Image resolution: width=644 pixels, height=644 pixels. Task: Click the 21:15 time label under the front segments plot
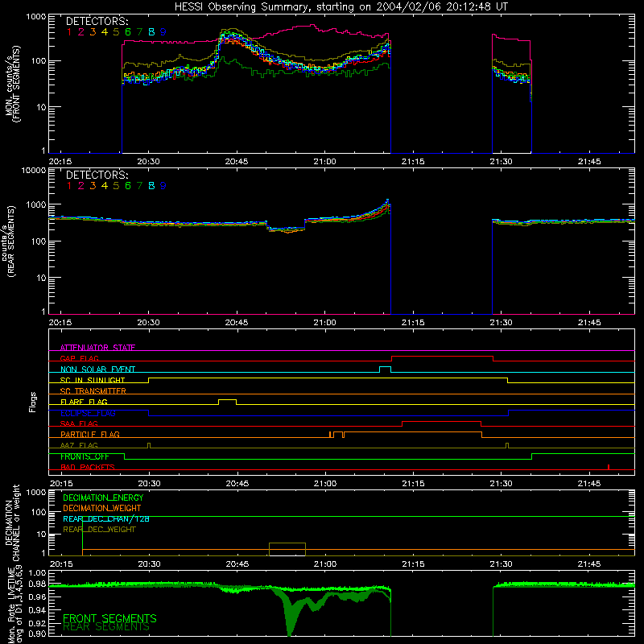(x=413, y=162)
